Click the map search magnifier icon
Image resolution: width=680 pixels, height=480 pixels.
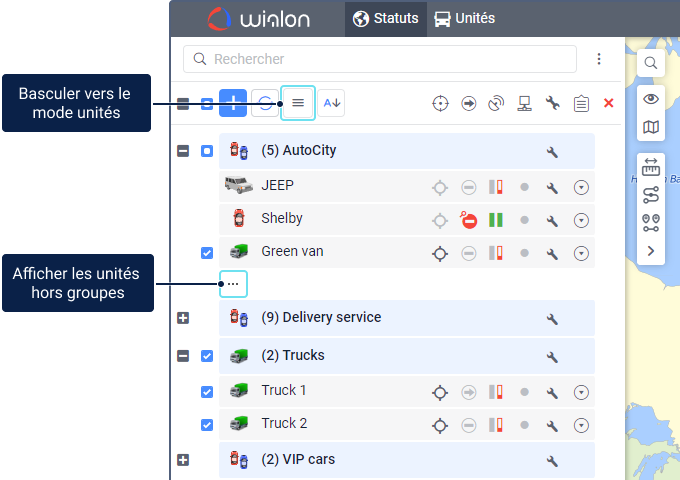pos(651,63)
